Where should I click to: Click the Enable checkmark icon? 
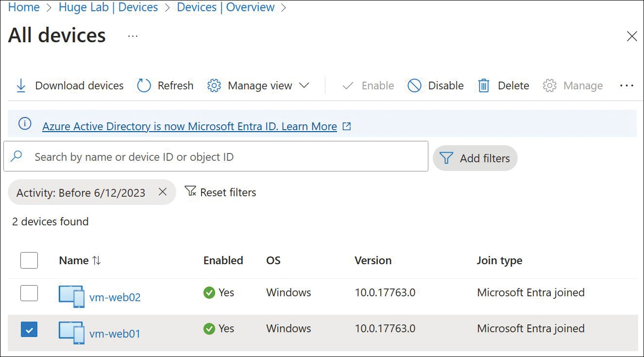pyautogui.click(x=348, y=86)
